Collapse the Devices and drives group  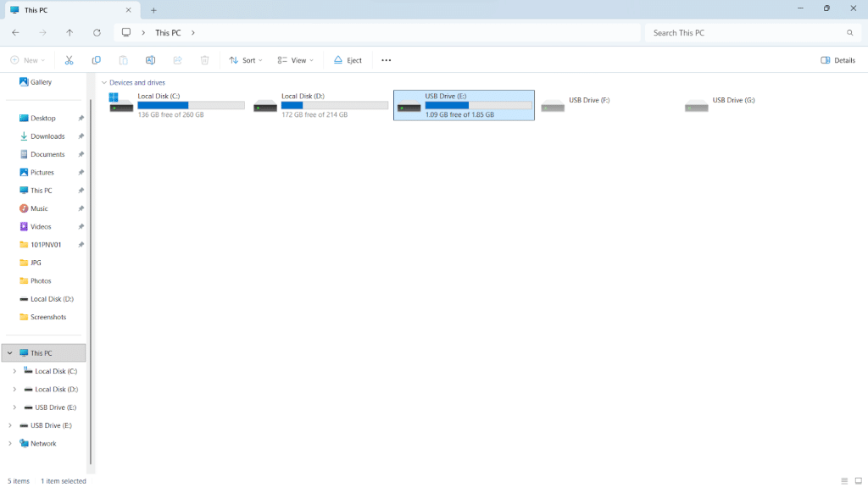pos(103,83)
